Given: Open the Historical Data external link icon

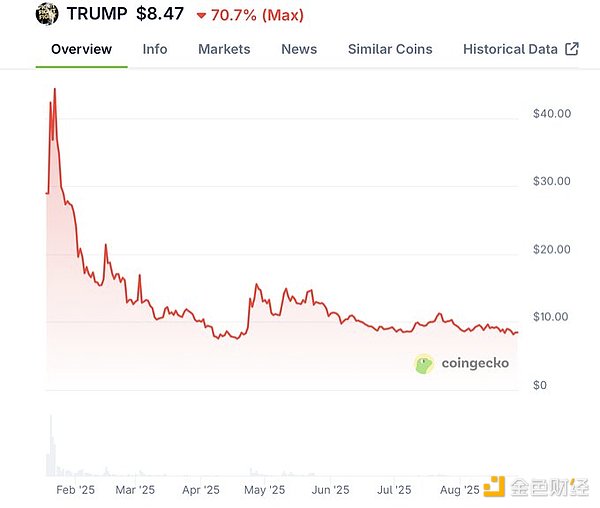Looking at the screenshot, I should tap(572, 48).
